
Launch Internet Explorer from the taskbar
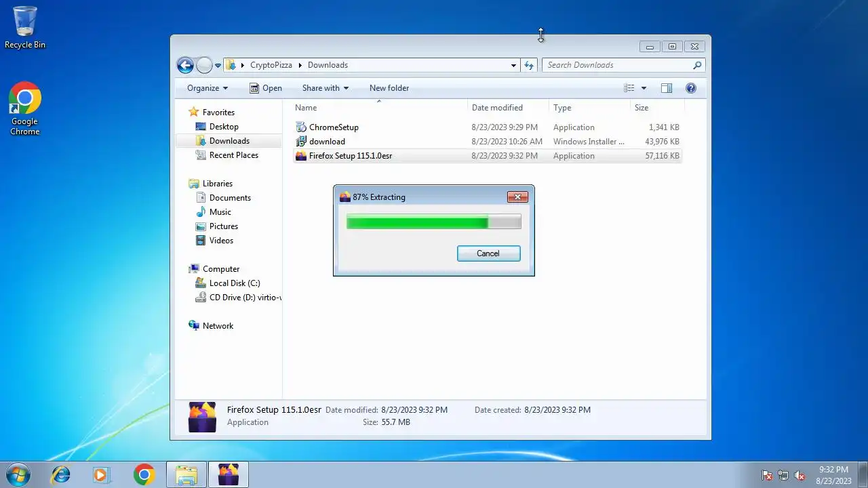click(x=60, y=474)
